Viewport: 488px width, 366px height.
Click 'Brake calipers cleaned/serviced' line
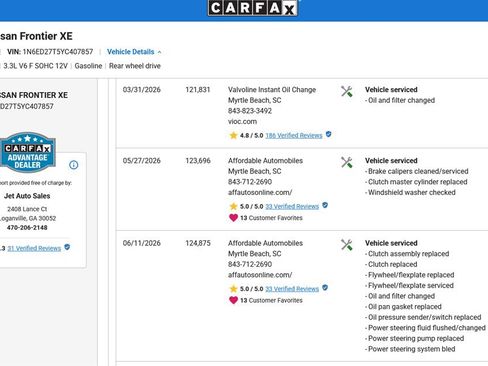click(x=417, y=171)
